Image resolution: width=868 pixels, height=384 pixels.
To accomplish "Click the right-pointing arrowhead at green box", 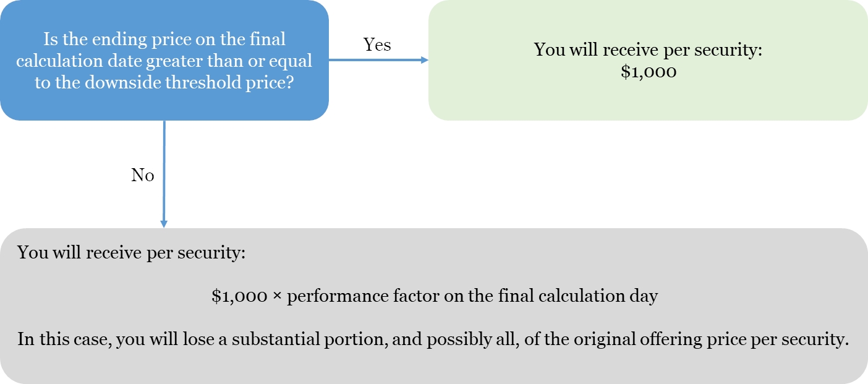I will [425, 60].
